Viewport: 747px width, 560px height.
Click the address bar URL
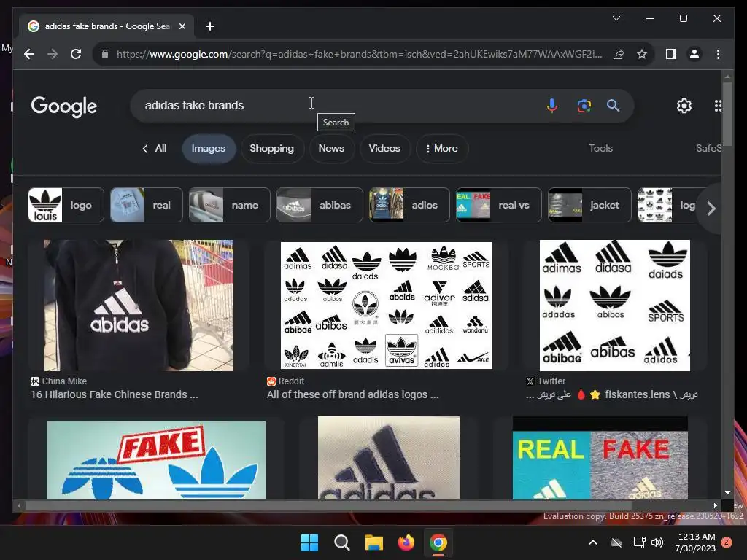(x=360, y=54)
